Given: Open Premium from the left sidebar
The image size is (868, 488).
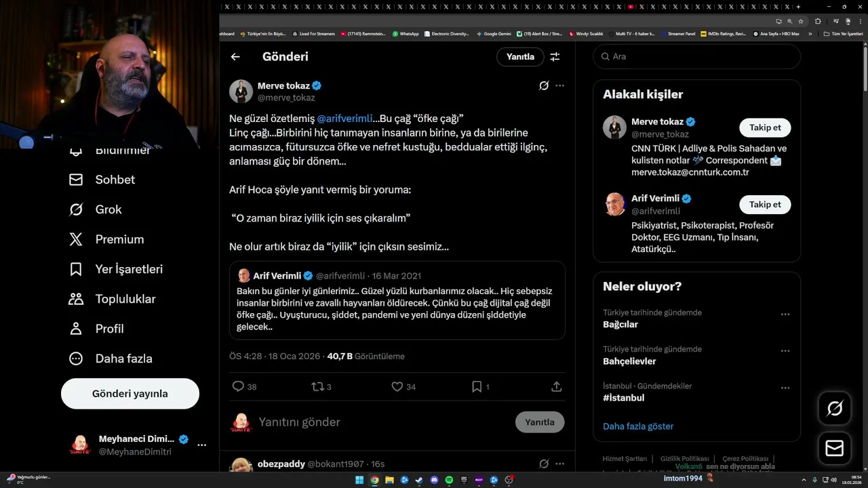Looking at the screenshot, I should click(x=106, y=239).
